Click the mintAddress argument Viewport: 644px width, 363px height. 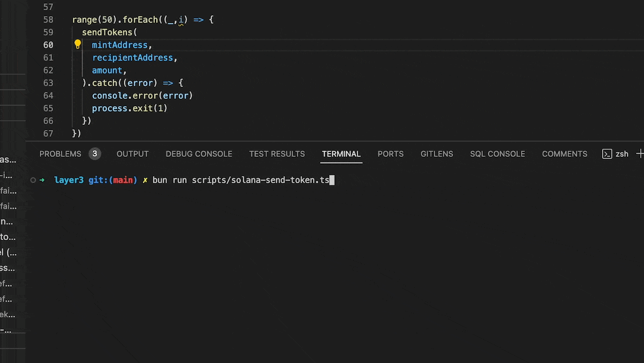pyautogui.click(x=120, y=45)
